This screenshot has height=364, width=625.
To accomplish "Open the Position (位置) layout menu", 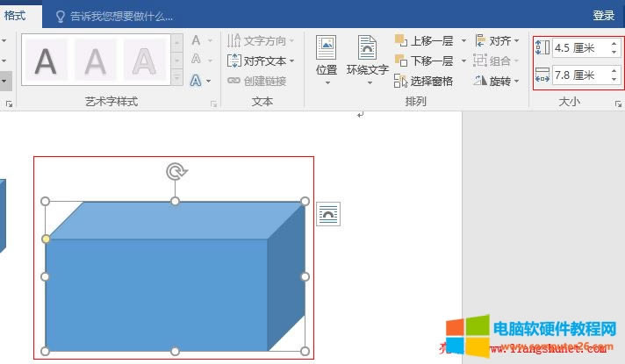I will pyautogui.click(x=326, y=60).
